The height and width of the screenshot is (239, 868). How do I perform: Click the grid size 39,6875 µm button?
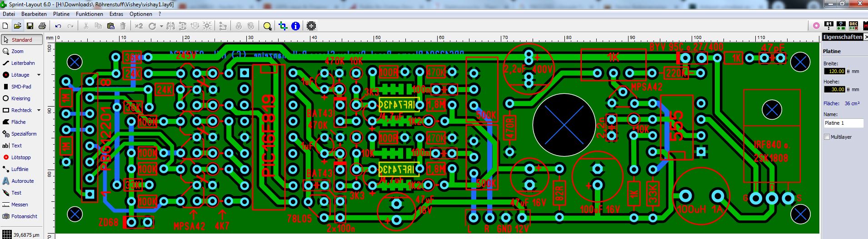tap(21, 235)
